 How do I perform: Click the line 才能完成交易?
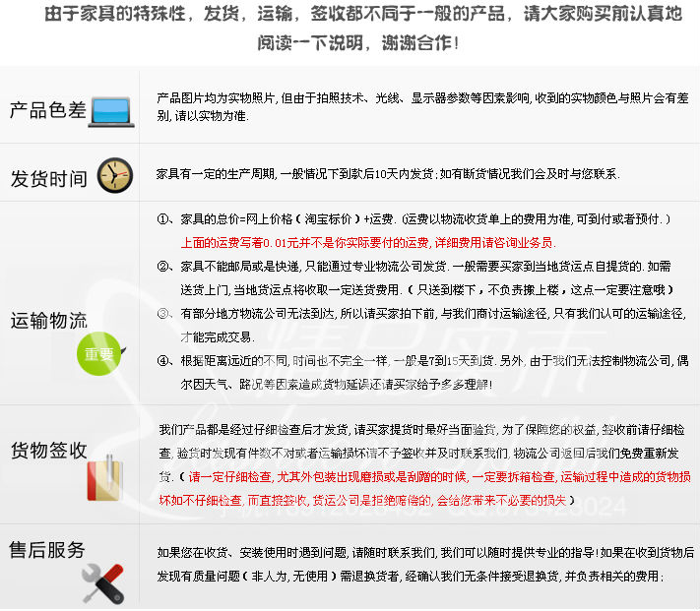(218, 337)
